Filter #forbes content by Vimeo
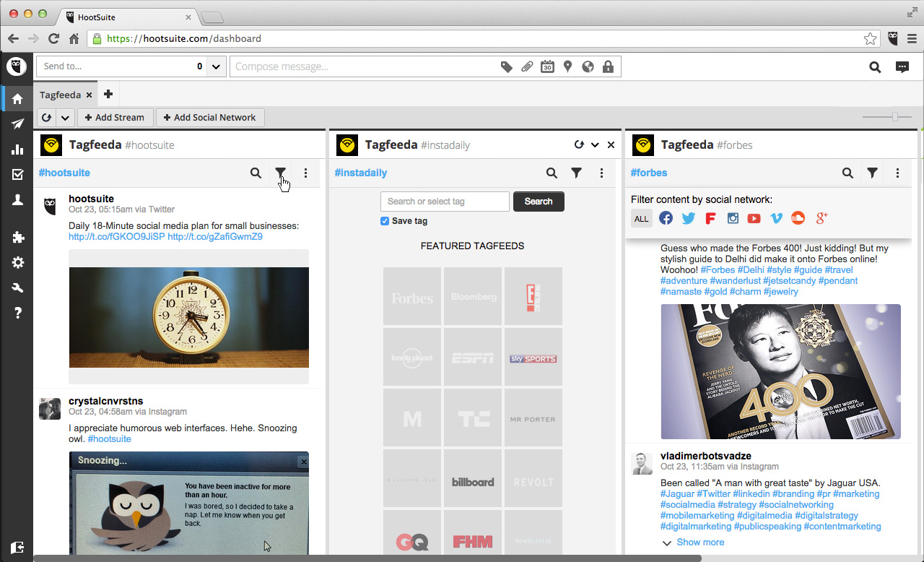The height and width of the screenshot is (562, 924). pos(776,218)
